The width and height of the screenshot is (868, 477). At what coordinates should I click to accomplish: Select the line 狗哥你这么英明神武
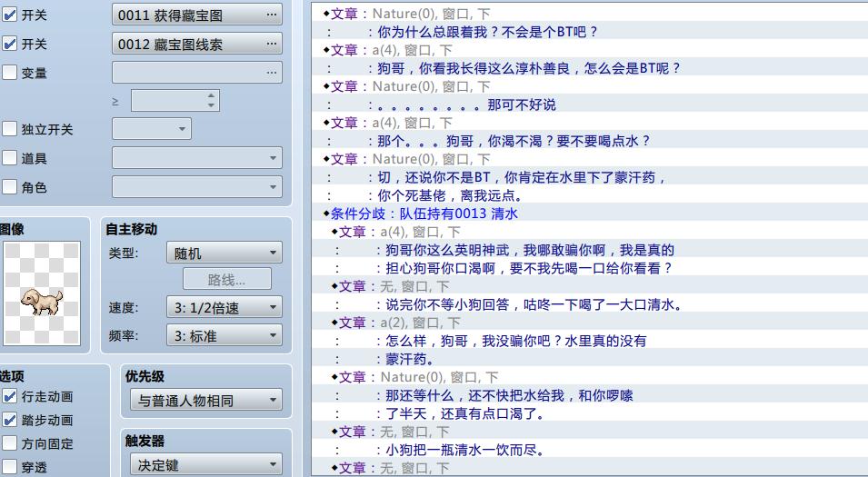pyautogui.click(x=589, y=250)
